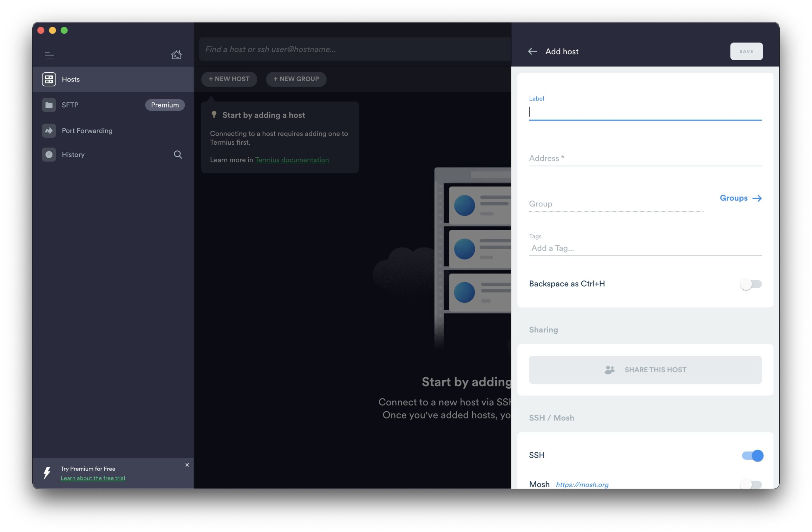812x532 pixels.
Task: Click the Add a Tag field
Action: 645,248
